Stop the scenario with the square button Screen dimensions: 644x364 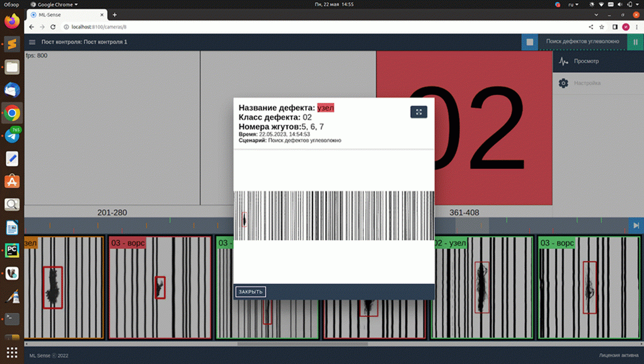coord(529,42)
